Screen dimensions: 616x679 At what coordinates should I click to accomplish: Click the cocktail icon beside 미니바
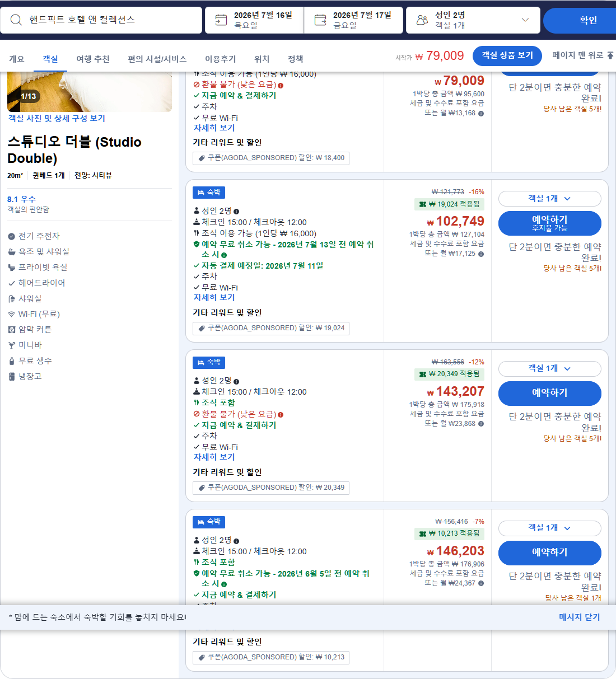(11, 345)
